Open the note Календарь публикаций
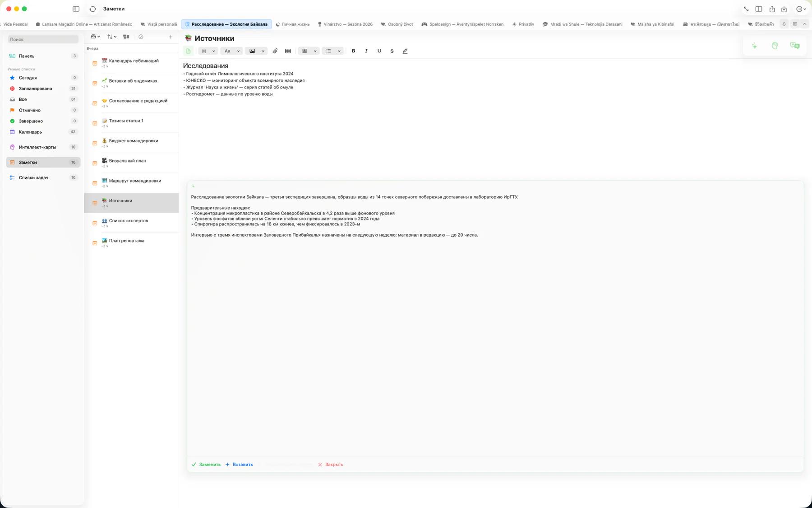This screenshot has height=508, width=812. point(132,63)
